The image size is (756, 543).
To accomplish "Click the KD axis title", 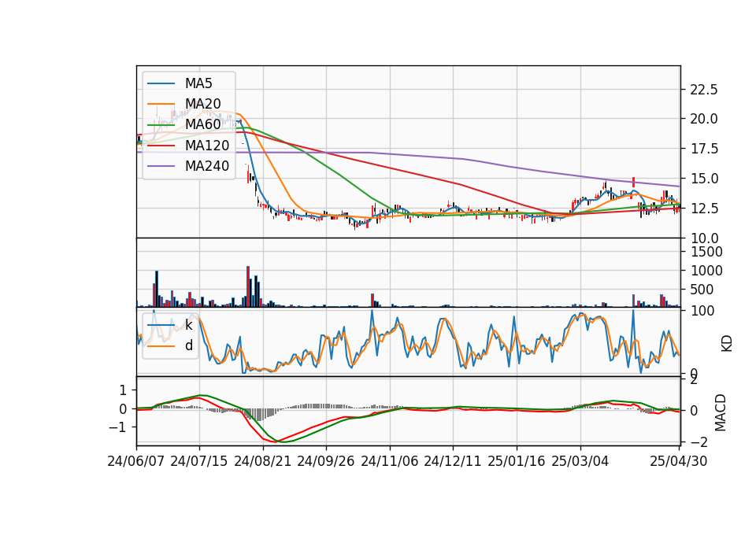I will [x=727, y=344].
